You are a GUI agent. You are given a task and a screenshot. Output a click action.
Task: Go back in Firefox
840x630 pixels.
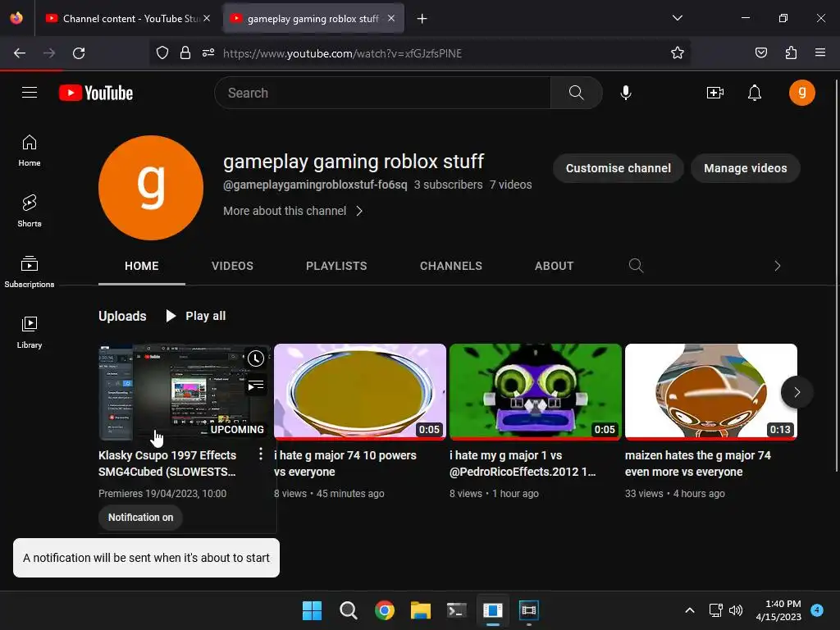click(x=20, y=53)
